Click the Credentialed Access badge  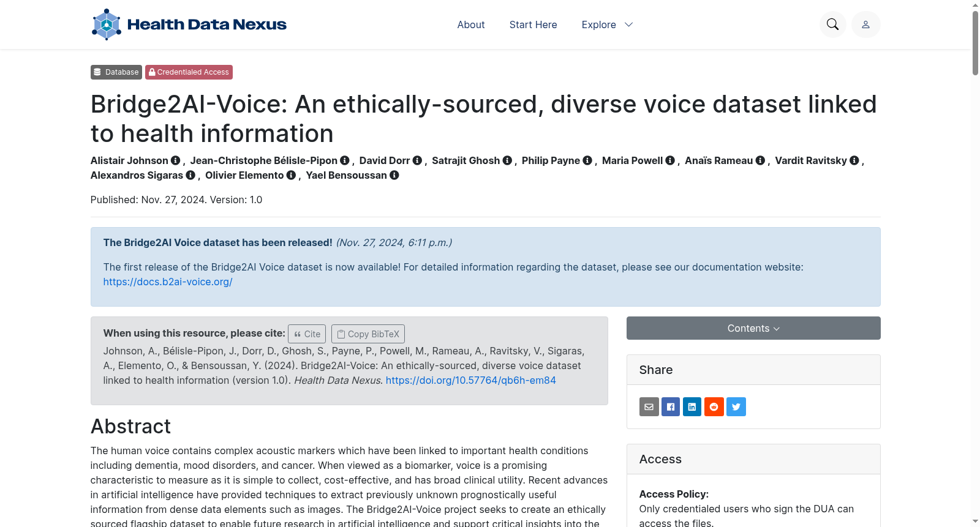(x=189, y=72)
